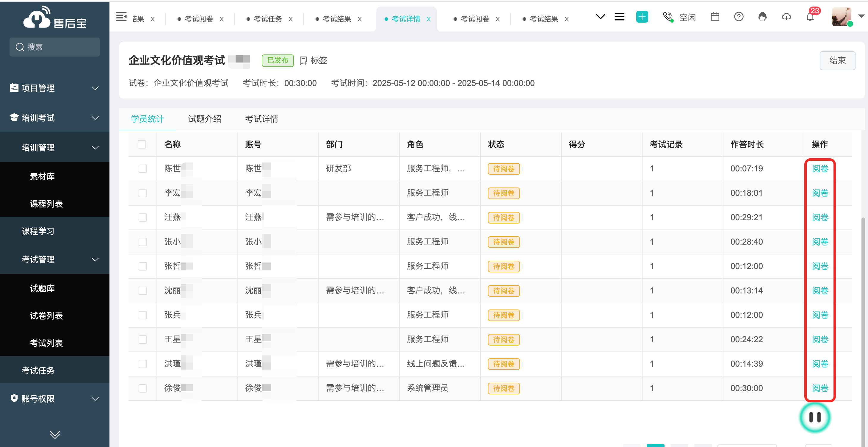Screen dimensions: 868x447
Task: Click the 标签 tag icon
Action: 303,60
